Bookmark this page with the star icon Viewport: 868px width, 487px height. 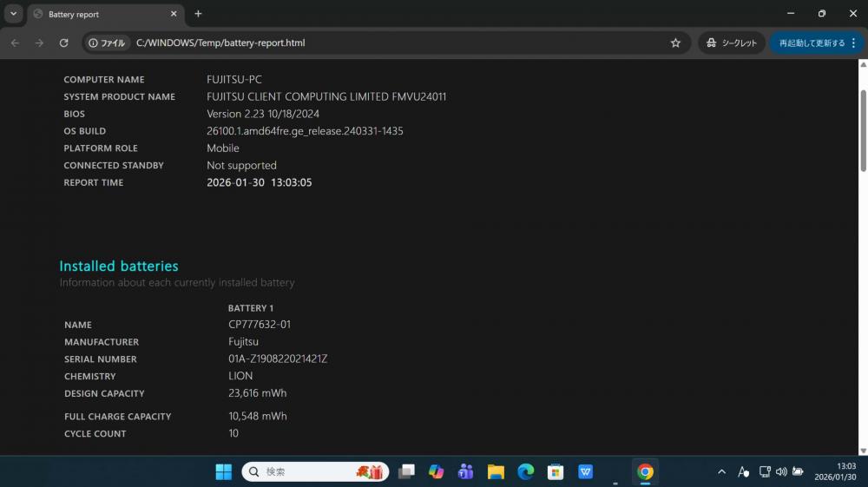(x=675, y=43)
